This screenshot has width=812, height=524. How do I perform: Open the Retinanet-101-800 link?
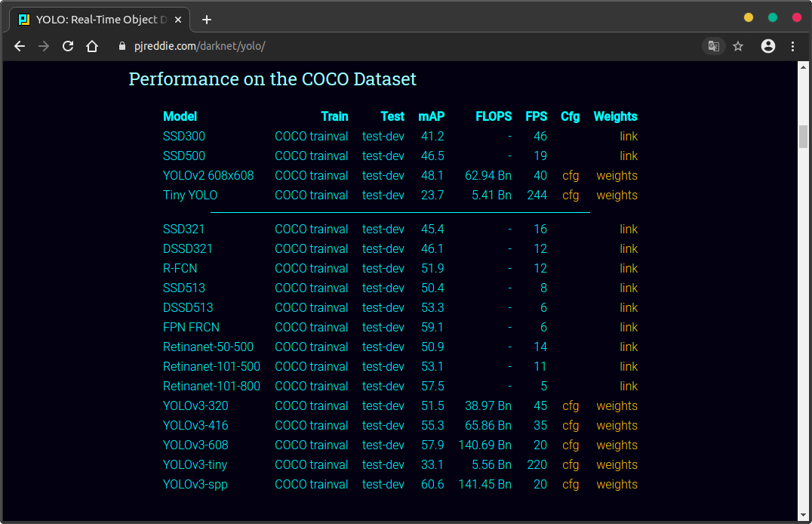(629, 387)
